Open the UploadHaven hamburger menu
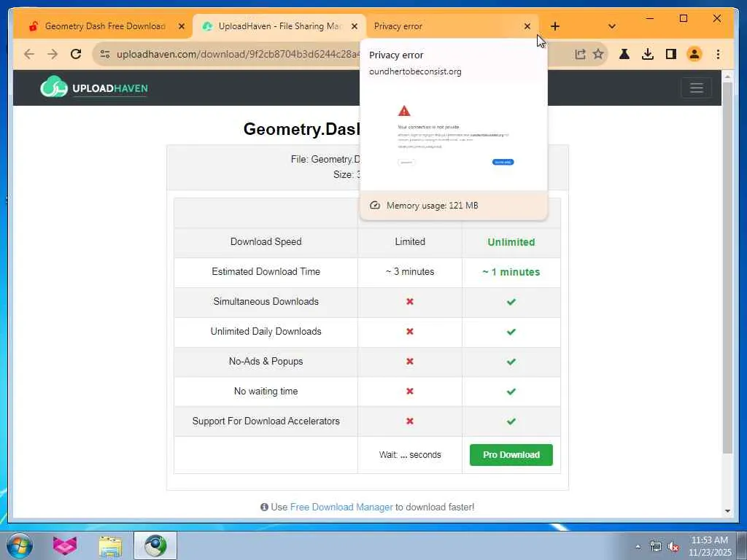 coord(697,87)
